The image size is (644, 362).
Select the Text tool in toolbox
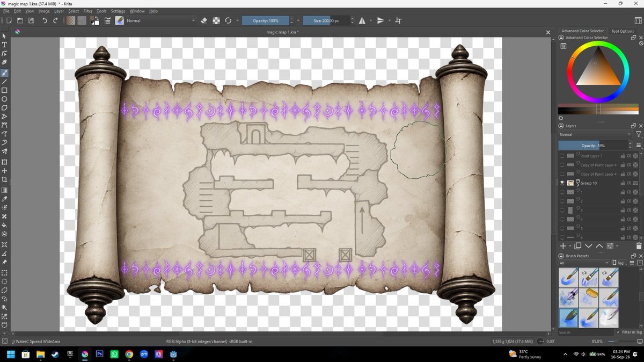click(x=4, y=45)
